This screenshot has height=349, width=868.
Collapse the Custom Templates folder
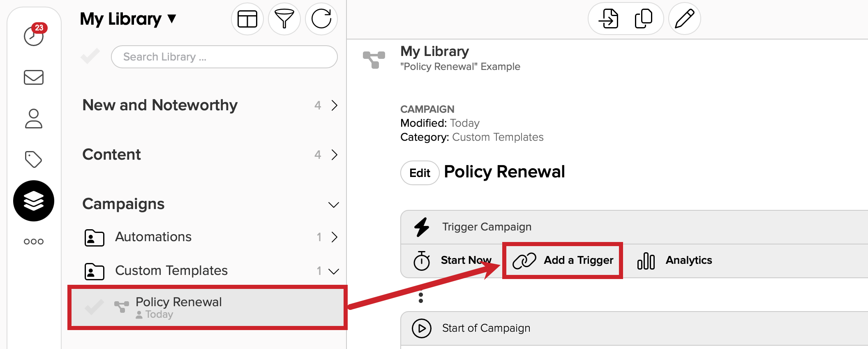[x=334, y=271]
